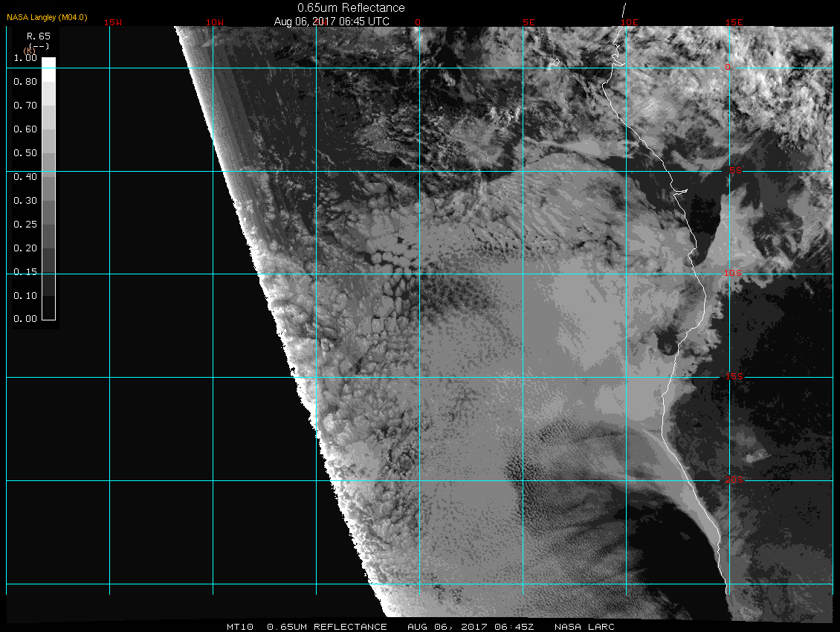
Task: Click the 10S latitude label
Action: (x=733, y=274)
